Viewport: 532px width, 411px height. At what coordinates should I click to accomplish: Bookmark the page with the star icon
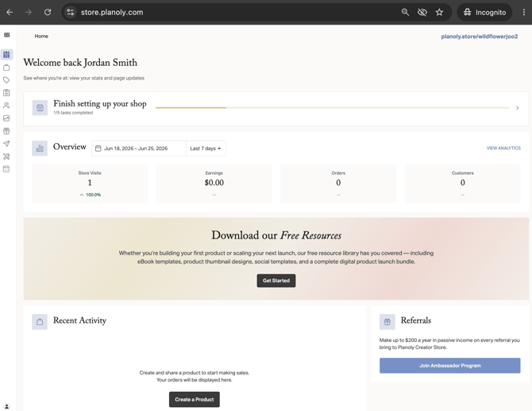pyautogui.click(x=439, y=12)
